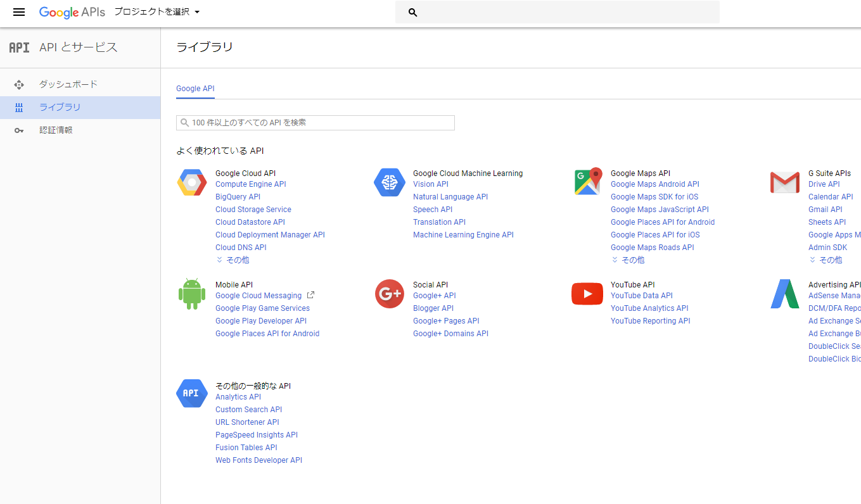
Task: Open Compute Engine API link
Action: click(251, 184)
